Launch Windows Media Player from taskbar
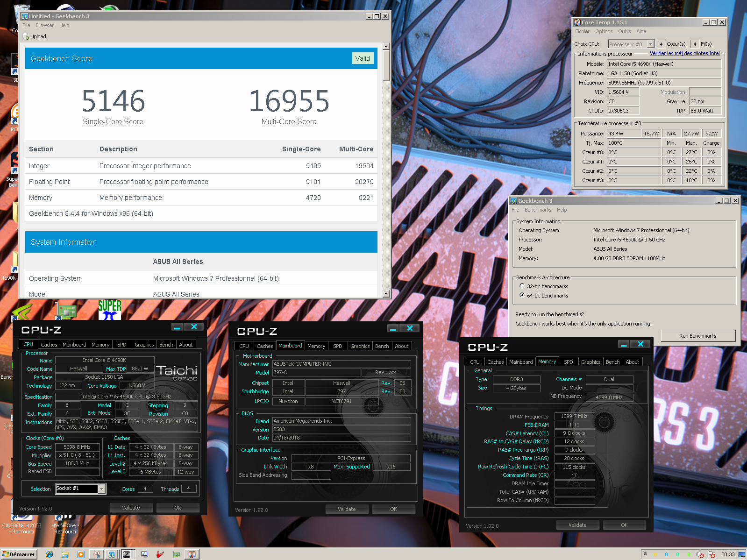This screenshot has width=747, height=560. tap(80, 554)
